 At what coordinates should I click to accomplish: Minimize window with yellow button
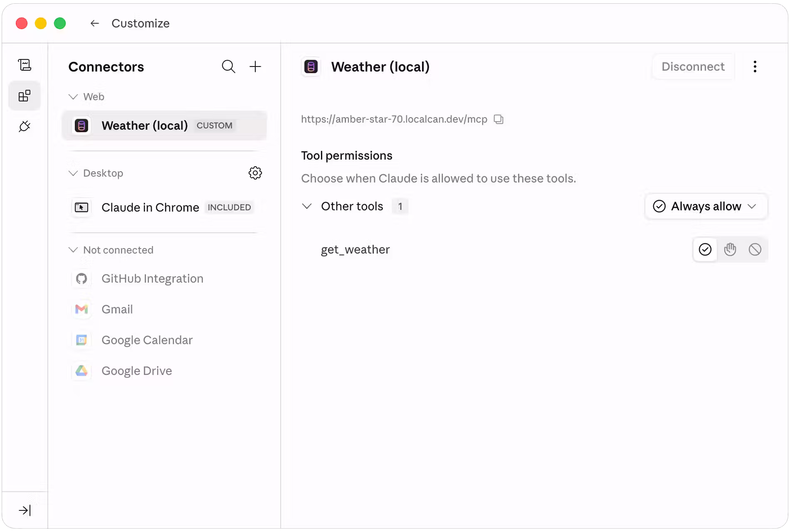41,23
